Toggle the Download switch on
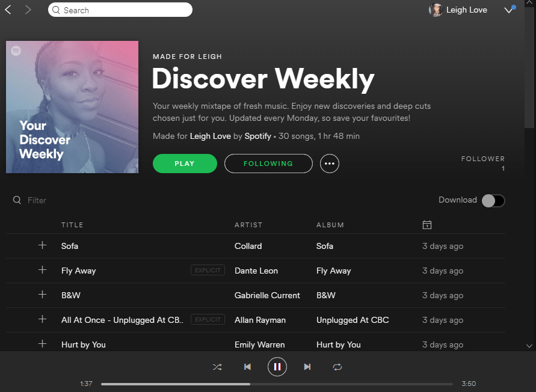 (493, 201)
